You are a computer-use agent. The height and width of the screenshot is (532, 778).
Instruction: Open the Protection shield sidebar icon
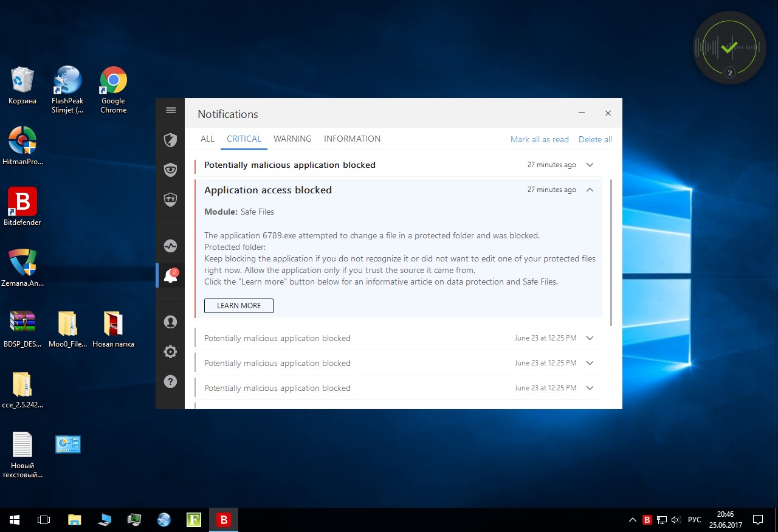[x=171, y=140]
